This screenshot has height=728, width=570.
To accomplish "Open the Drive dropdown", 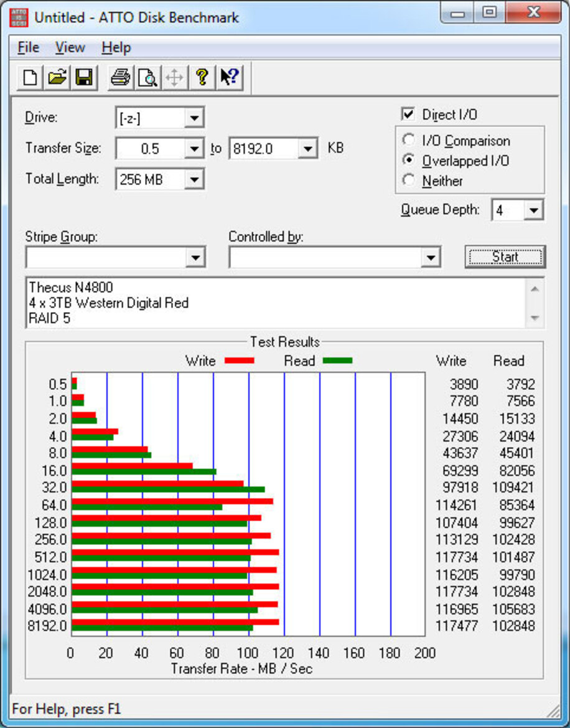I will pos(194,118).
